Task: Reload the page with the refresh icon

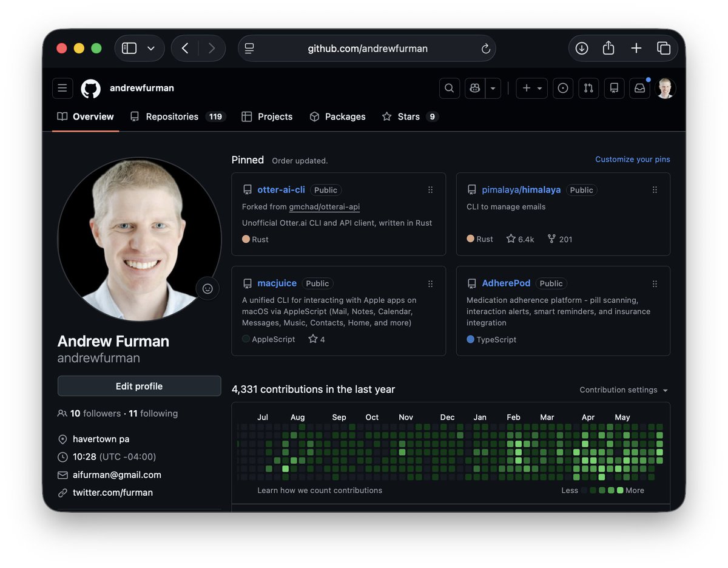Action: 485,49
